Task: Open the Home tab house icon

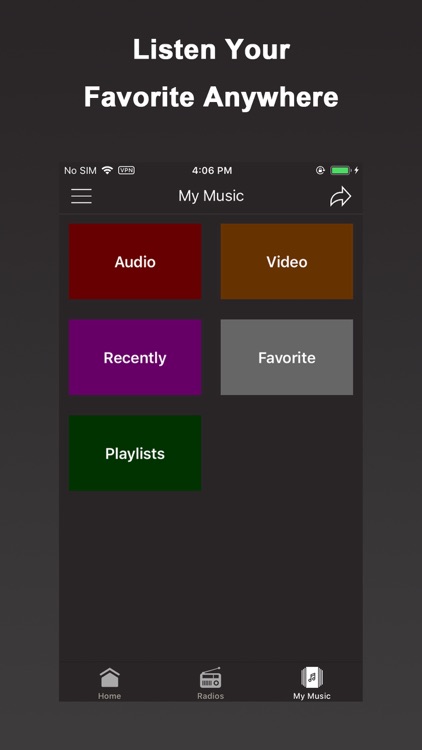Action: (110, 678)
